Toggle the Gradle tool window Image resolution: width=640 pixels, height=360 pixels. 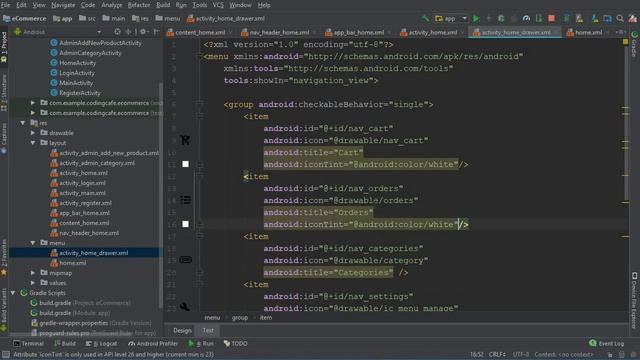pyautogui.click(x=635, y=44)
